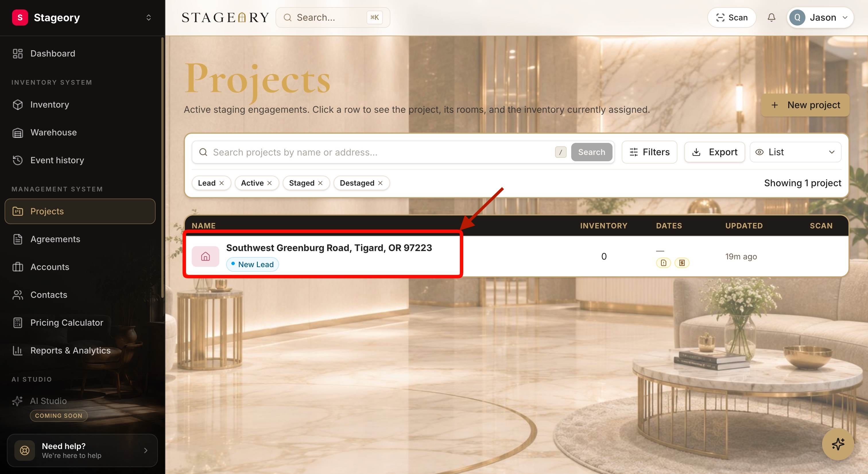Click the SCAN column header
868x474 pixels.
coord(821,226)
